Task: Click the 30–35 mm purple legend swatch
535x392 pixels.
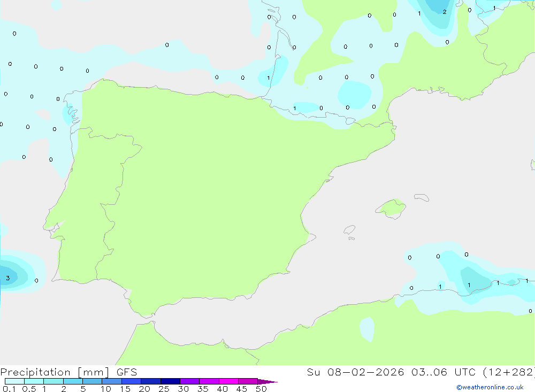Action: click(189, 381)
